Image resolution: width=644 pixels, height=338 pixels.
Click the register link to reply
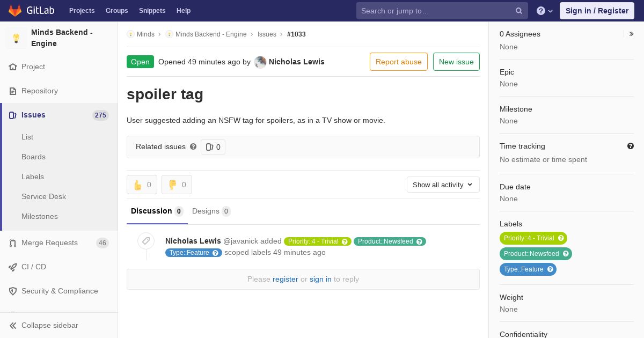[286, 280]
